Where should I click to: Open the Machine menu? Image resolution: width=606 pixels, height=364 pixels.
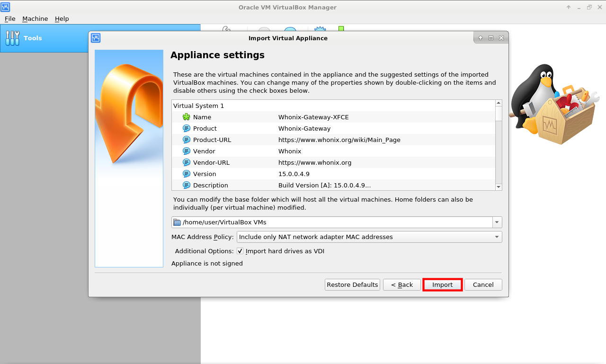35,18
